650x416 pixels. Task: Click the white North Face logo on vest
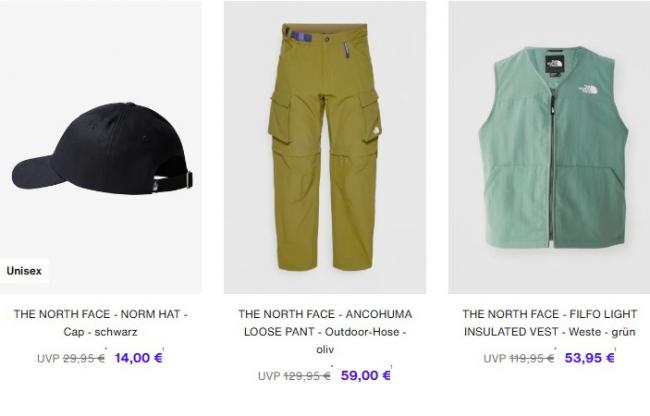590,89
